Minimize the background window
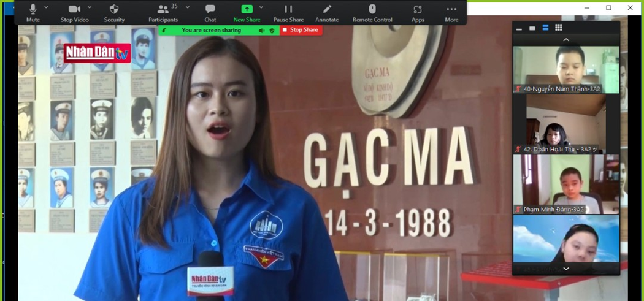644x301 pixels. click(x=588, y=8)
